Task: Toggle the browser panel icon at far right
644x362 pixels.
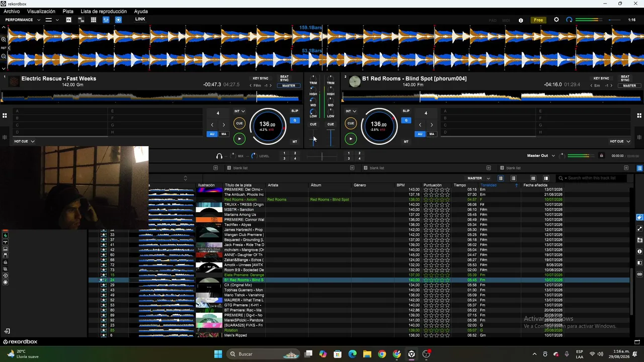Action: tap(639, 168)
